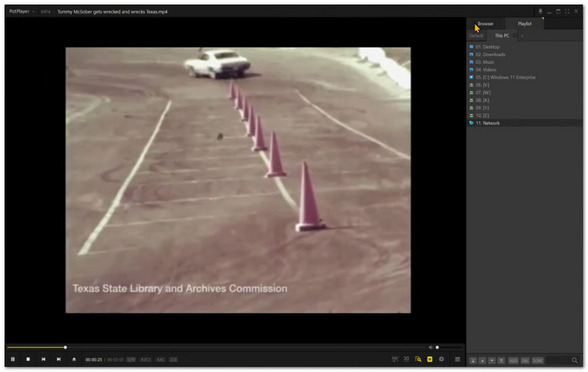Open the settings gear in the control bar
Image resolution: width=588 pixels, height=372 pixels.
click(441, 359)
